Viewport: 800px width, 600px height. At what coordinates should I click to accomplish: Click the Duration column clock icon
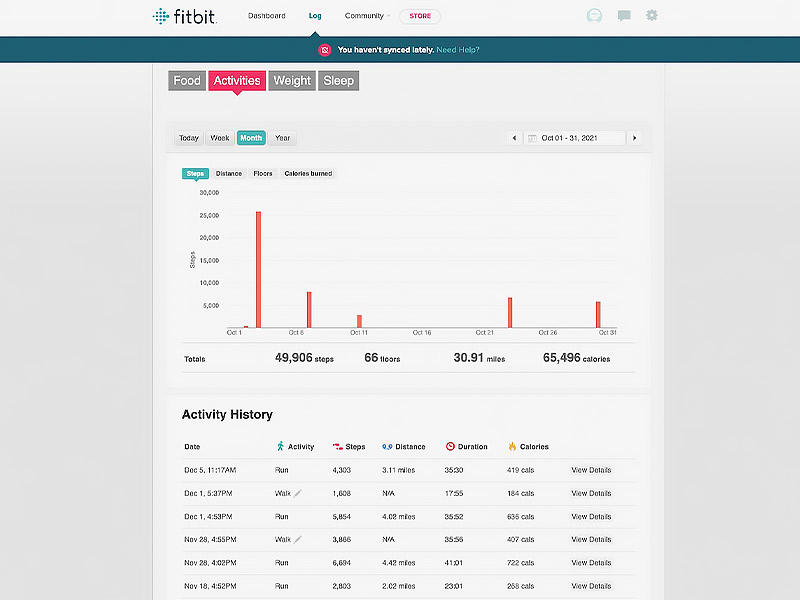click(450, 446)
